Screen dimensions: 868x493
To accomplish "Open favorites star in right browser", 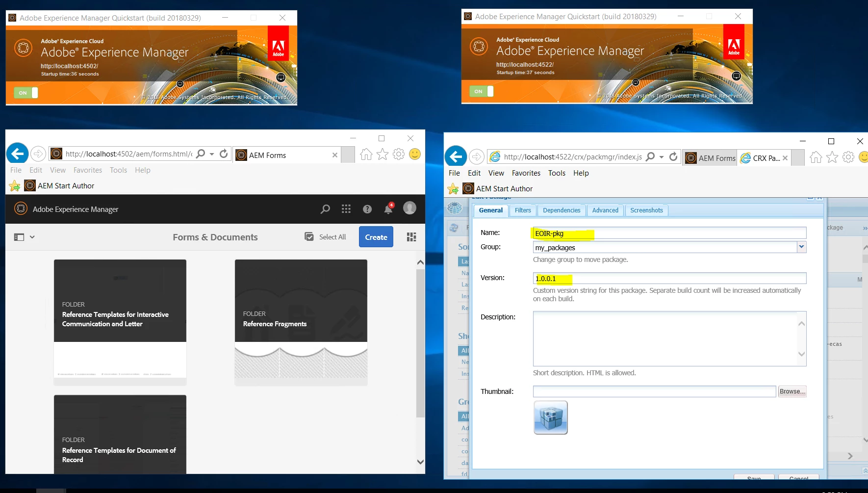I will 832,157.
